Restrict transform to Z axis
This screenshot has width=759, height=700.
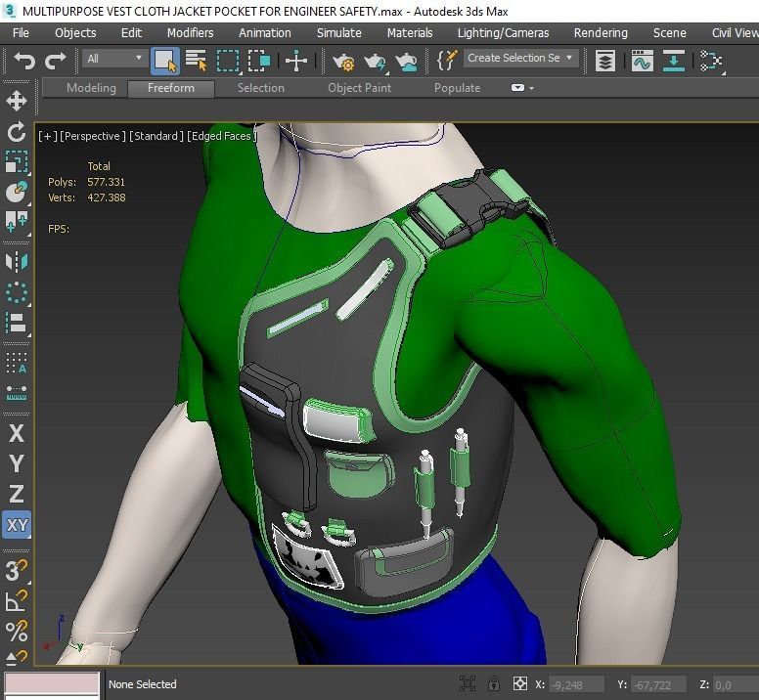pyautogui.click(x=17, y=494)
